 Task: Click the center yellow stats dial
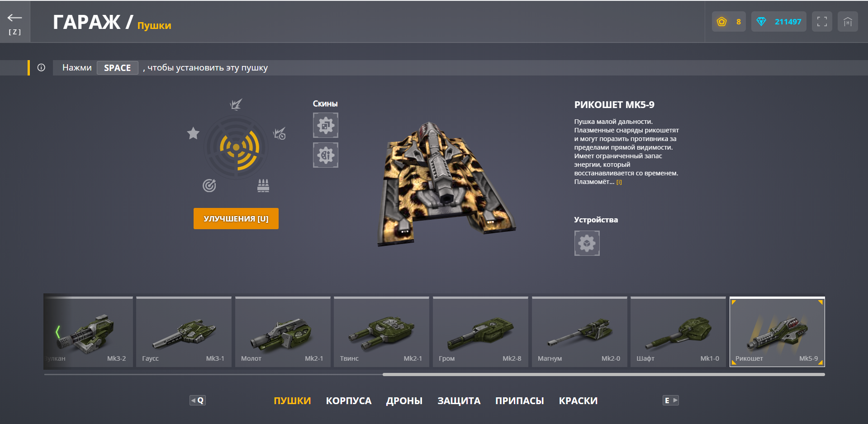tap(236, 147)
